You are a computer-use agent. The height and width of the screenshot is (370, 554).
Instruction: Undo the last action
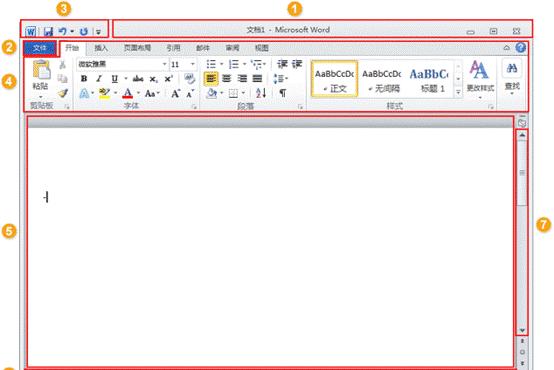(x=63, y=31)
